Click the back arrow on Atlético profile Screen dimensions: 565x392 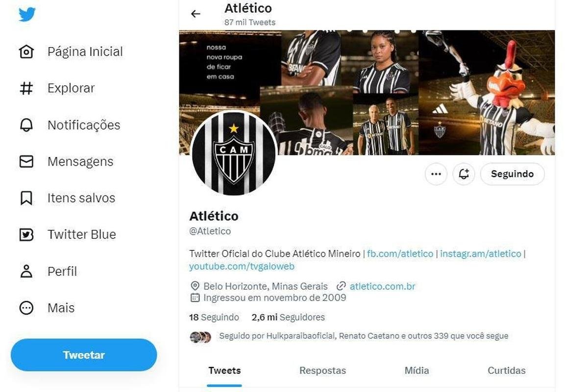(196, 14)
